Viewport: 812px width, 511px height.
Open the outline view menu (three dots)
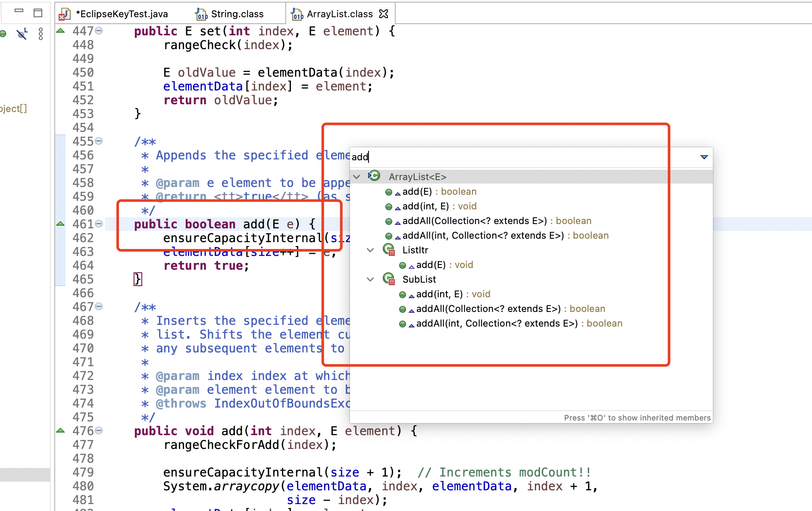click(x=41, y=34)
